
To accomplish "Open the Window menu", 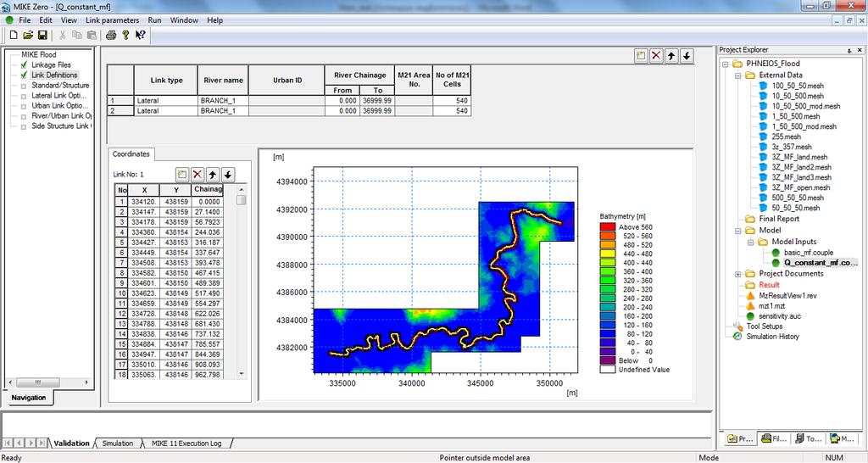I will (184, 20).
